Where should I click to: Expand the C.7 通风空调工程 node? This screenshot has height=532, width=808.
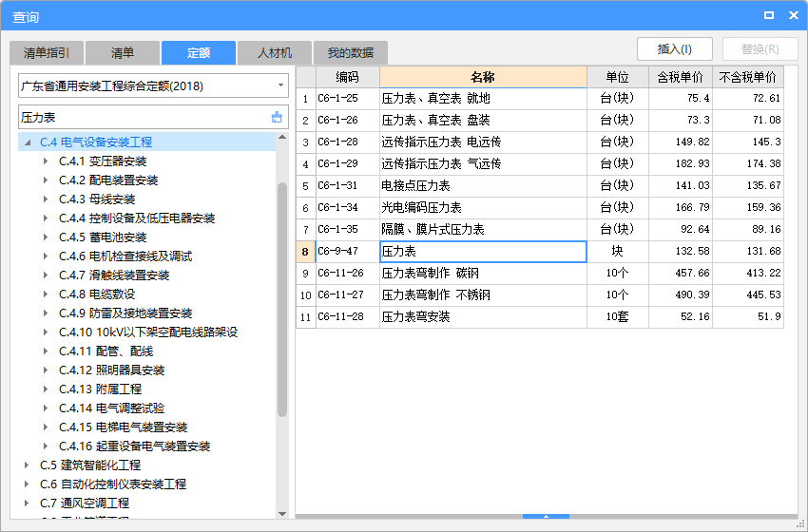pyautogui.click(x=27, y=503)
